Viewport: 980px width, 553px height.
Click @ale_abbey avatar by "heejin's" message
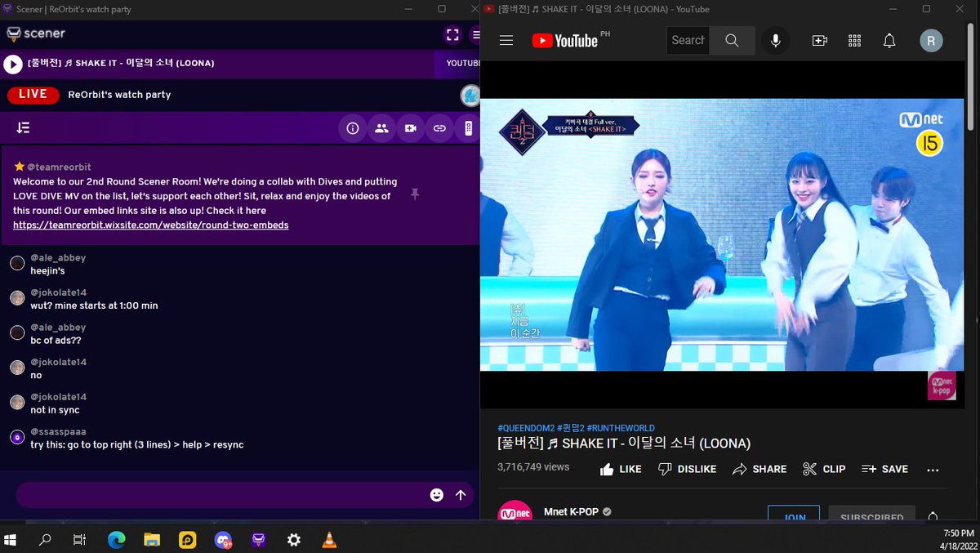[x=17, y=263]
